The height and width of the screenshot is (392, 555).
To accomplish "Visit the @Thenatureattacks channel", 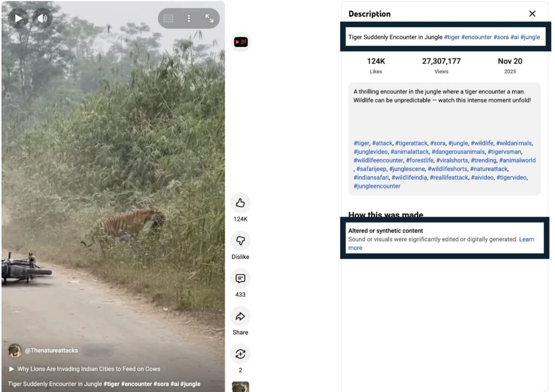I will tap(51, 350).
